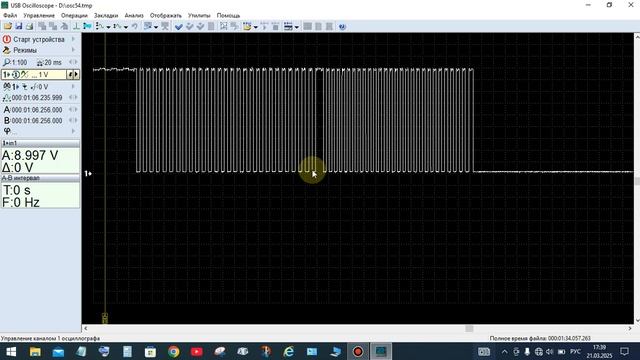The height and width of the screenshot is (360, 640).
Task: Expand the Старт устройства submenu arrow
Action: (73, 39)
